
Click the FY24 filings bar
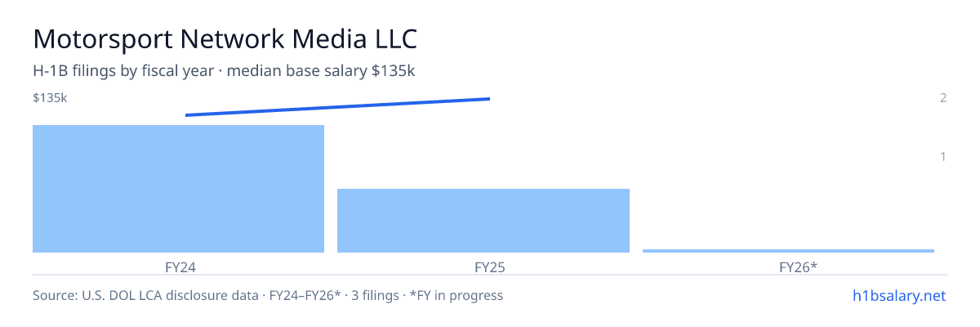pyautogui.click(x=178, y=189)
